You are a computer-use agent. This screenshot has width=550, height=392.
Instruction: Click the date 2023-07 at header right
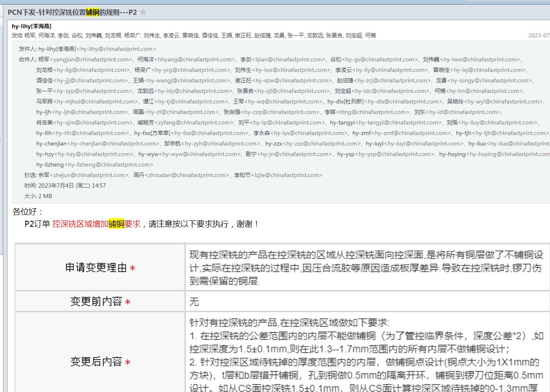pyautogui.click(x=539, y=35)
